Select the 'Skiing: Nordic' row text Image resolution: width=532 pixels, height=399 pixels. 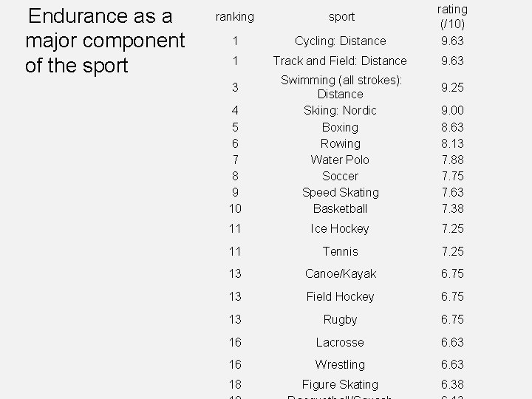pyautogui.click(x=340, y=110)
